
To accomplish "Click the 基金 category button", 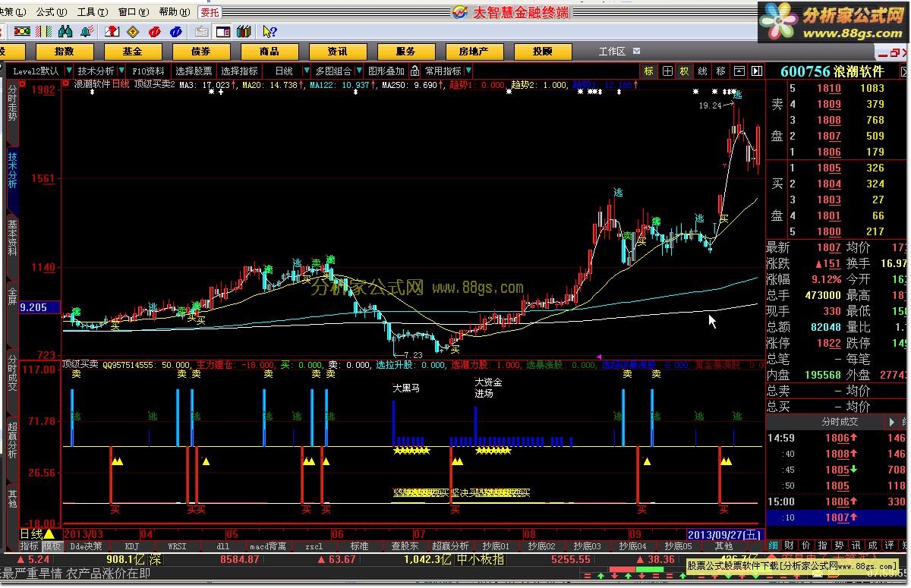I will [x=133, y=52].
